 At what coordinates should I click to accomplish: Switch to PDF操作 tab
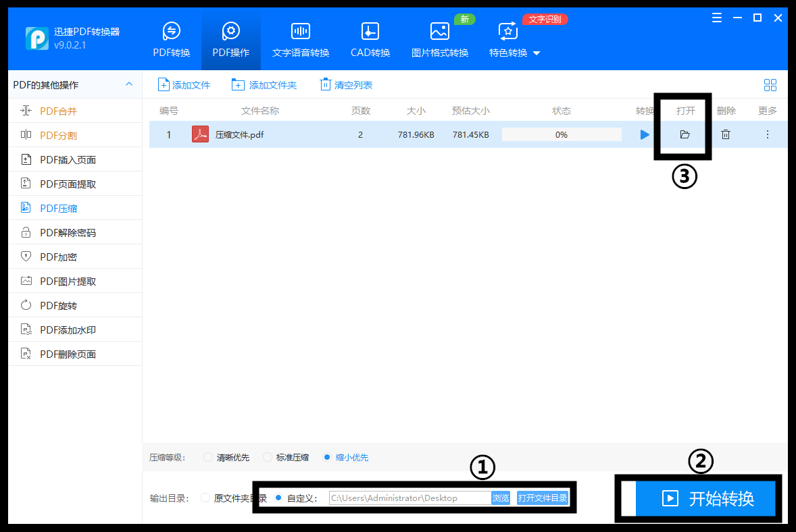(231, 40)
